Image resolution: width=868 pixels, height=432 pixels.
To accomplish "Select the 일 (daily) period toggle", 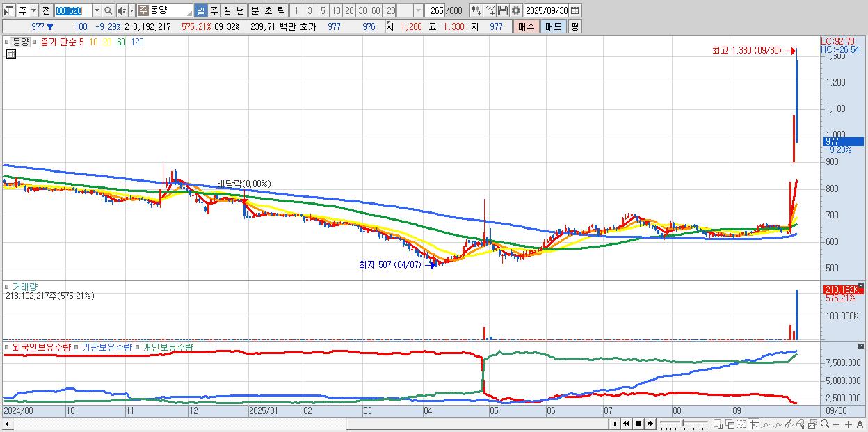I will pyautogui.click(x=200, y=10).
